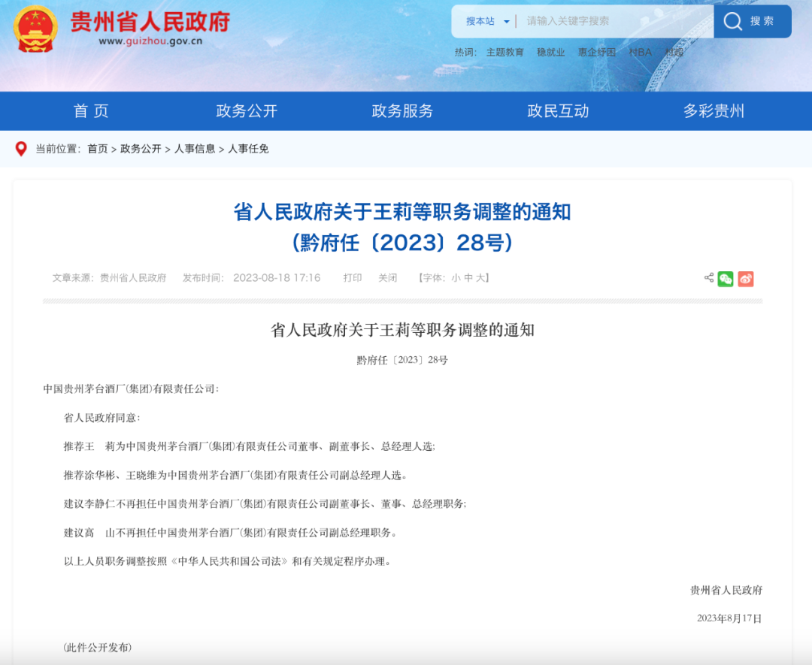
Task: Click the national emblem logo
Action: tap(35, 29)
